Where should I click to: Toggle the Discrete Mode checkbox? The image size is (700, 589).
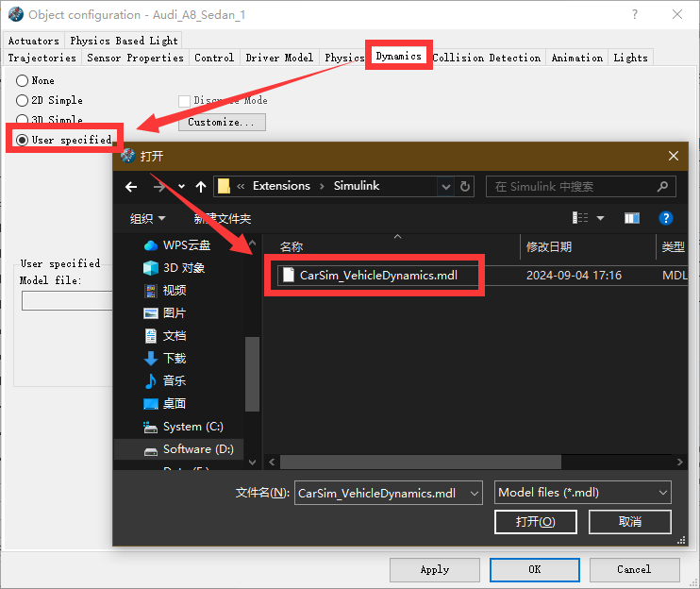184,101
